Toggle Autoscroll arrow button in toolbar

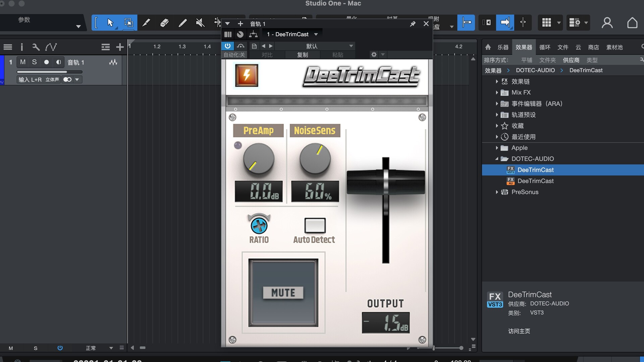click(505, 22)
